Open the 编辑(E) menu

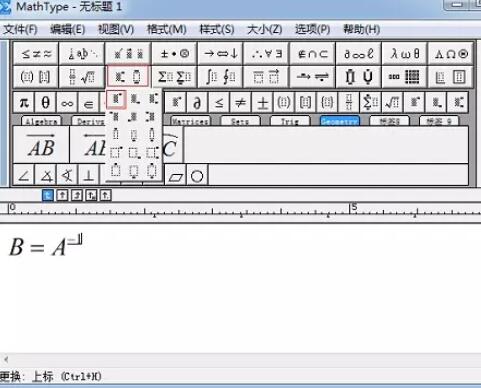(x=68, y=29)
